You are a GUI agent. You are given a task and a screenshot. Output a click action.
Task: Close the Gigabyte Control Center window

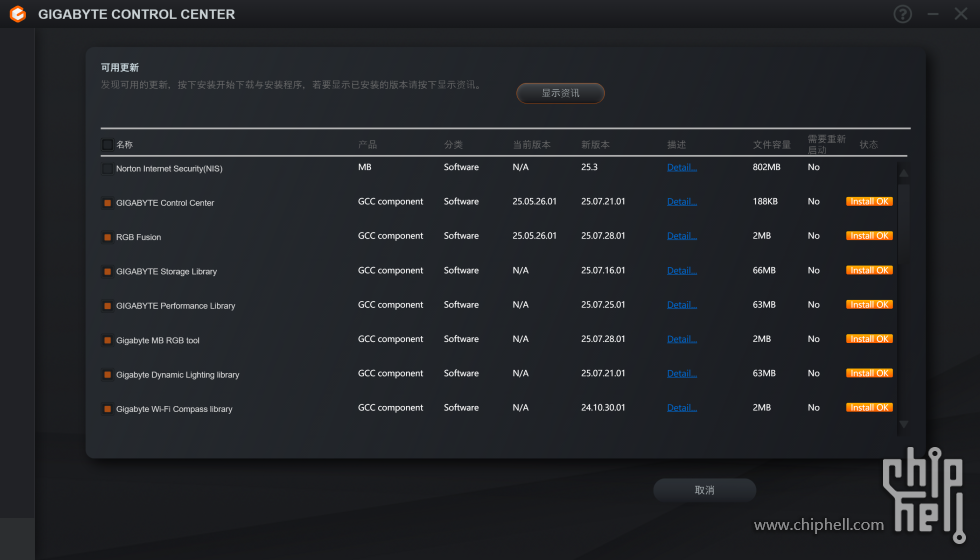[x=961, y=14]
